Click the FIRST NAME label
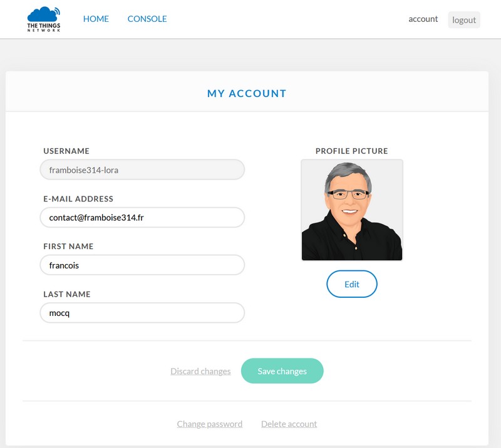This screenshot has height=448, width=501. point(68,247)
